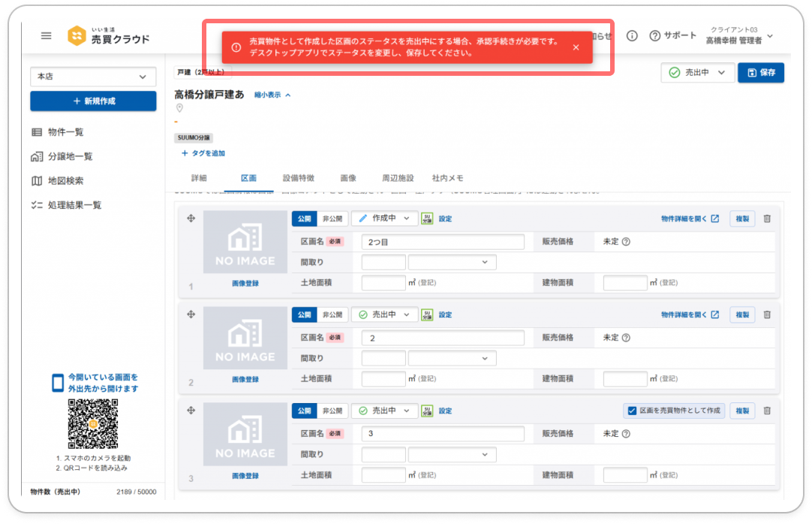Screen dimensions: 812x524
Task: Open the 本店 store dropdown
Action: pos(93,77)
